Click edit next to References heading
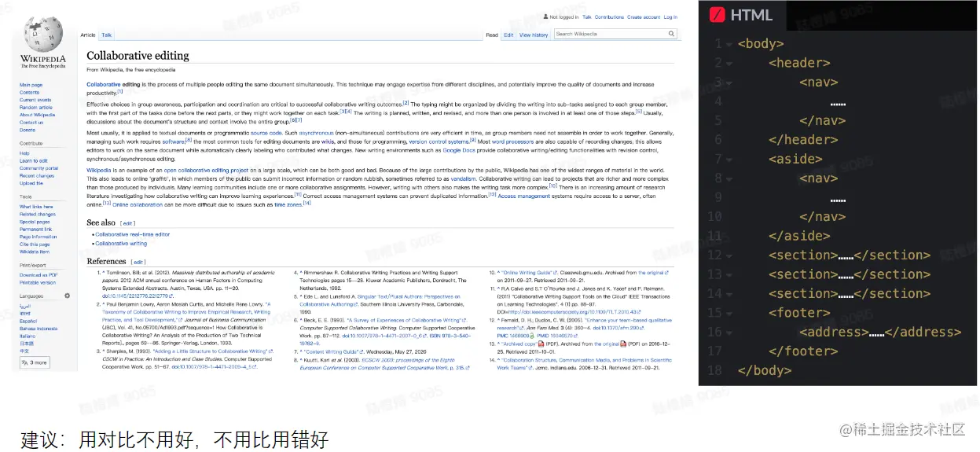The width and height of the screenshot is (980, 452). [x=138, y=262]
